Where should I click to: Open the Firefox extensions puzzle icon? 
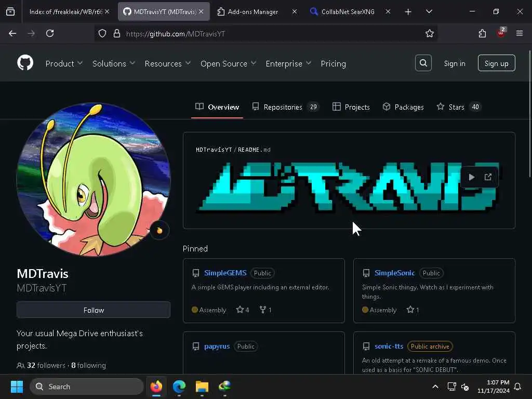pyautogui.click(x=482, y=33)
